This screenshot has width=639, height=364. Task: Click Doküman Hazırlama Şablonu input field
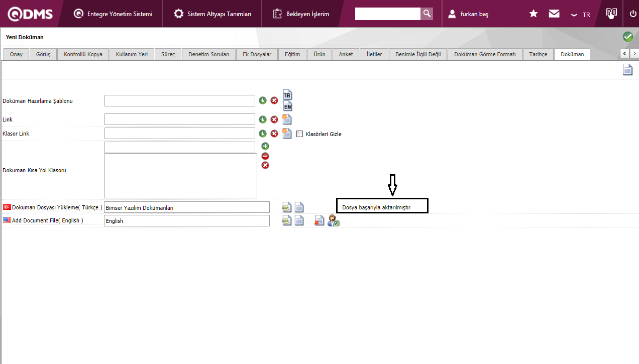click(180, 100)
